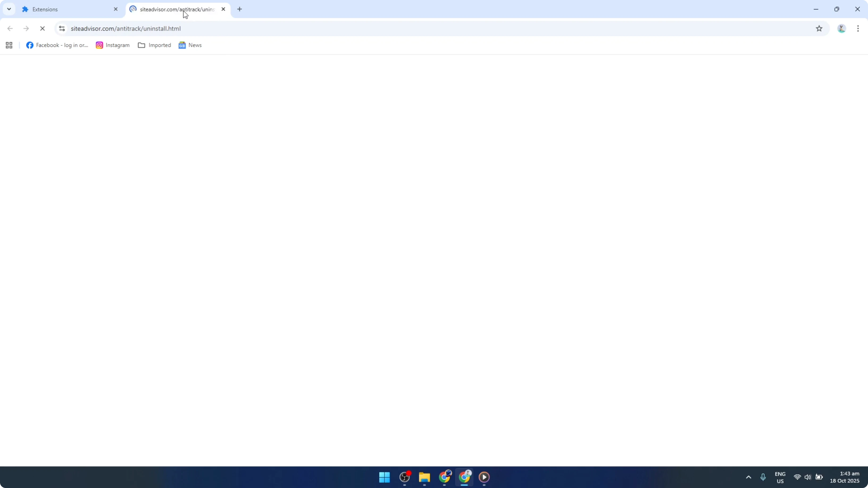Change the ENG US input language
The height and width of the screenshot is (488, 868).
click(x=780, y=477)
